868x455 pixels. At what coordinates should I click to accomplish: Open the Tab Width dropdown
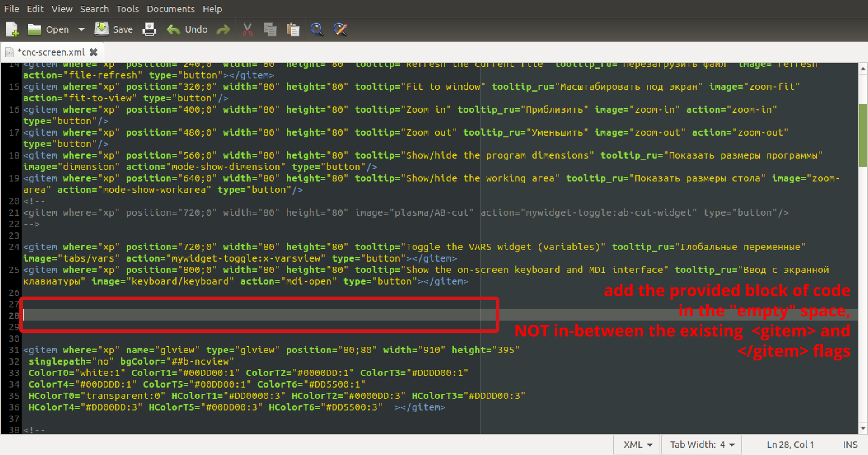(702, 444)
